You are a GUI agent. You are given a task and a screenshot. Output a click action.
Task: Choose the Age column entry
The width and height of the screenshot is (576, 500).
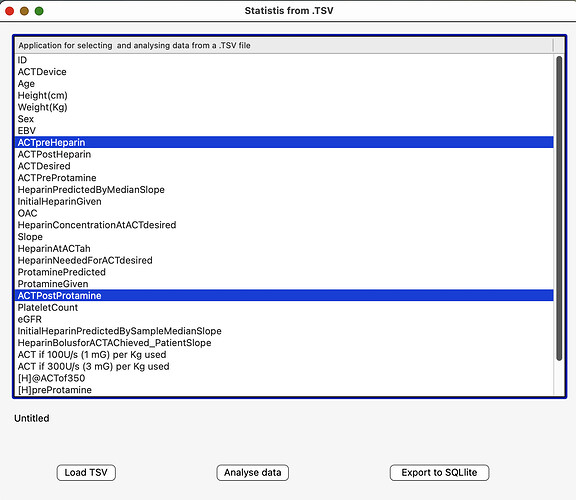[x=284, y=83]
